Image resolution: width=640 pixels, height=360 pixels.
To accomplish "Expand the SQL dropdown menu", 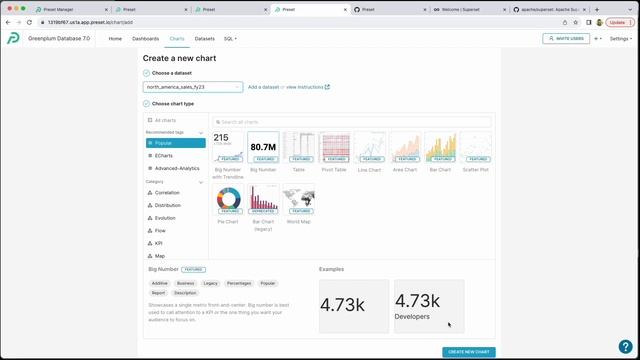I will tap(230, 39).
